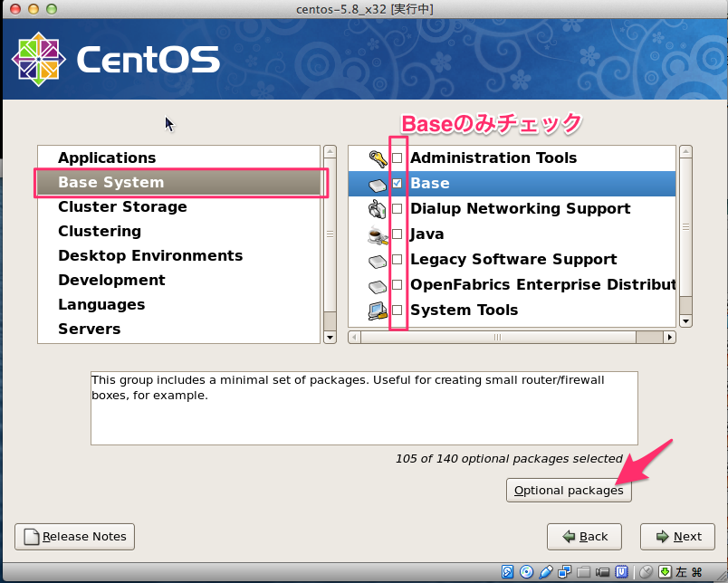Screen dimensions: 728x583
Task: Click the drive icon beside OpenFabrics Enterprise
Action: click(x=378, y=286)
